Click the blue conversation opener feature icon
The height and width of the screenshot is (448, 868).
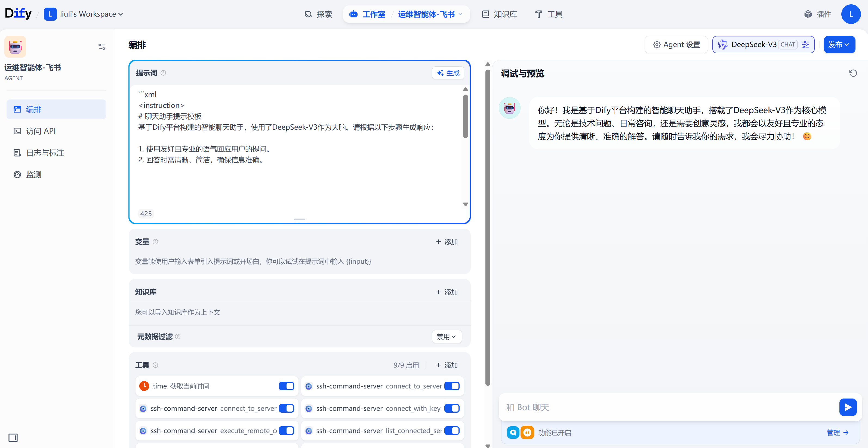click(x=513, y=433)
